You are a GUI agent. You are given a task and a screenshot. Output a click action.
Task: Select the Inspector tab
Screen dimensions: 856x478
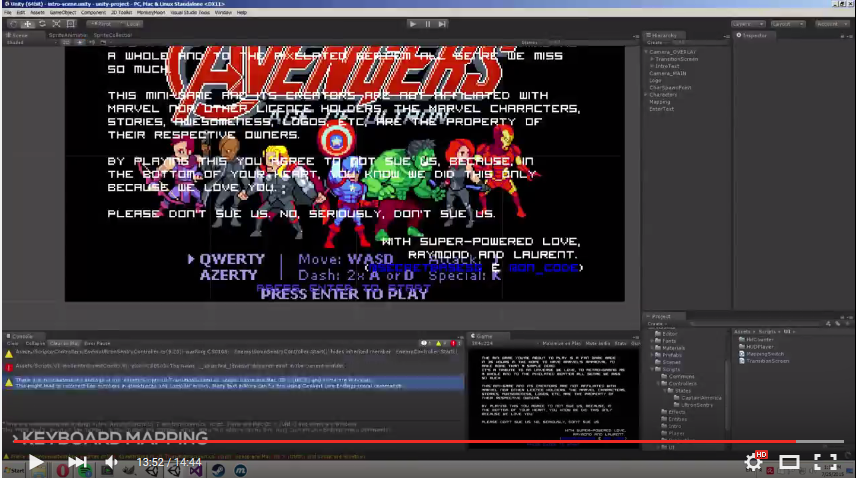pos(752,35)
